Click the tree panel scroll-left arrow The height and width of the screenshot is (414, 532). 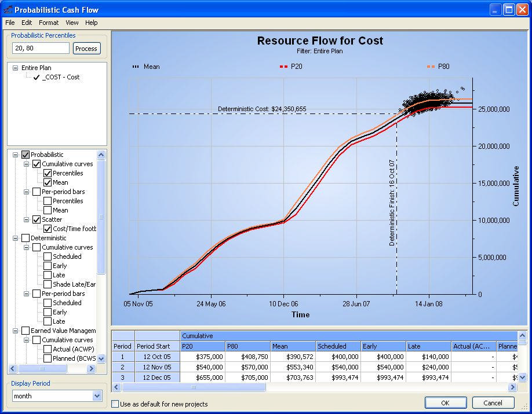13,369
